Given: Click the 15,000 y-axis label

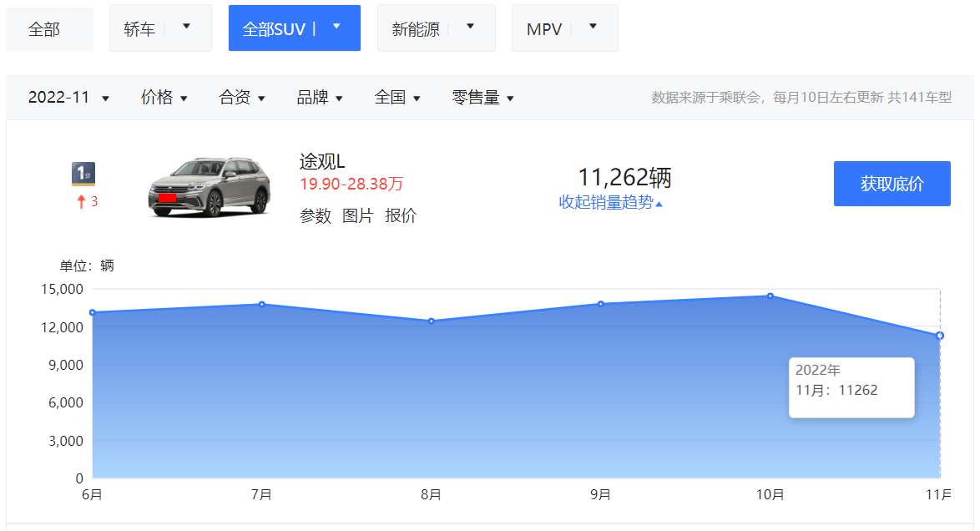Looking at the screenshot, I should pyautogui.click(x=62, y=289).
